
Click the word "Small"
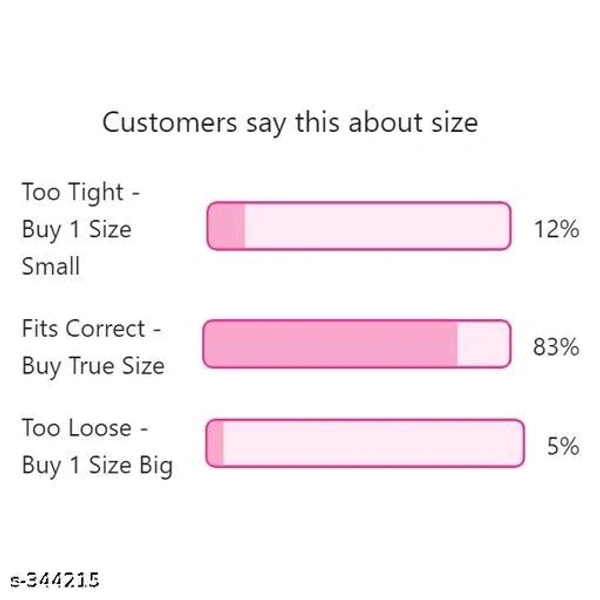50,267
